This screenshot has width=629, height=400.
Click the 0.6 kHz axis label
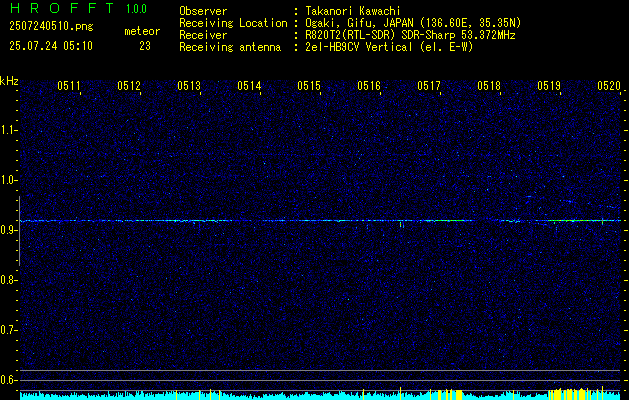(x=7, y=380)
